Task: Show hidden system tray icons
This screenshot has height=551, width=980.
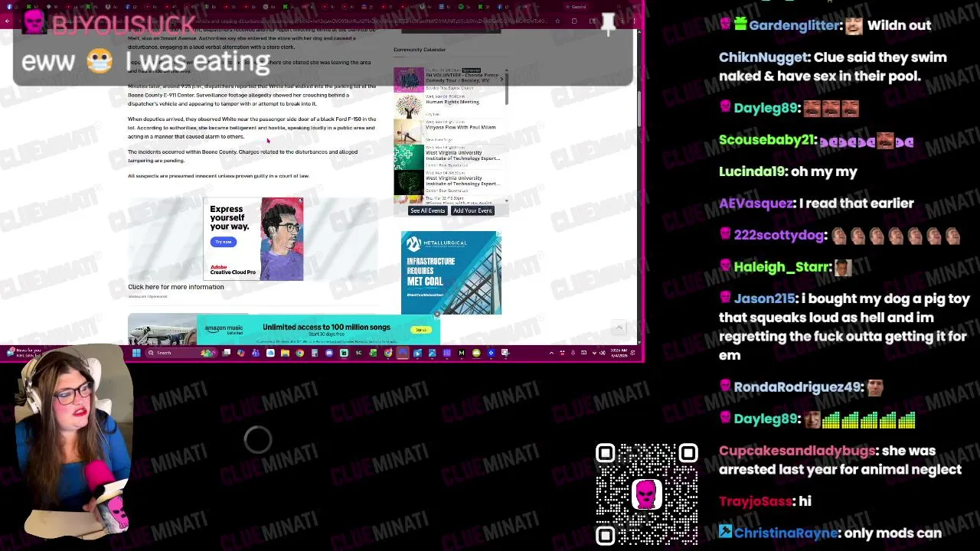Action: pyautogui.click(x=550, y=353)
